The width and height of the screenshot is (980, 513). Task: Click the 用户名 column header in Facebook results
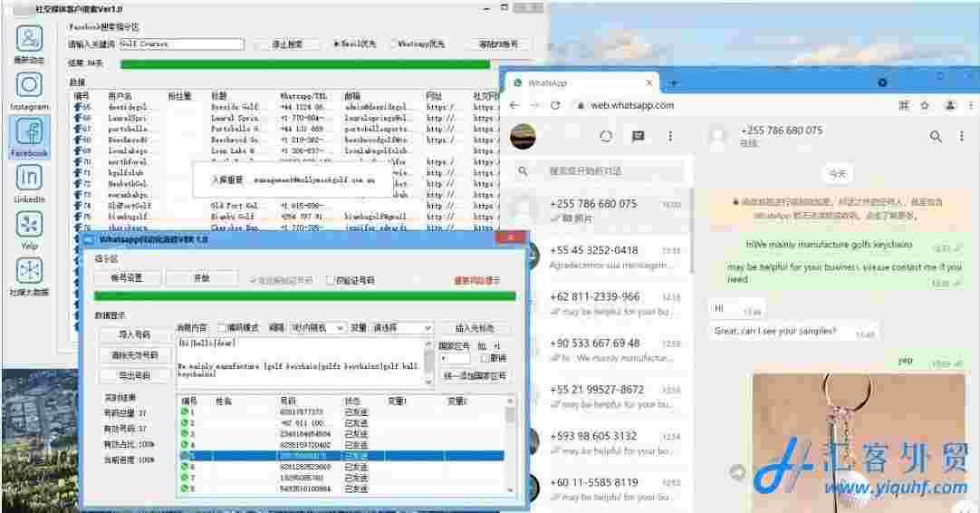(x=120, y=96)
